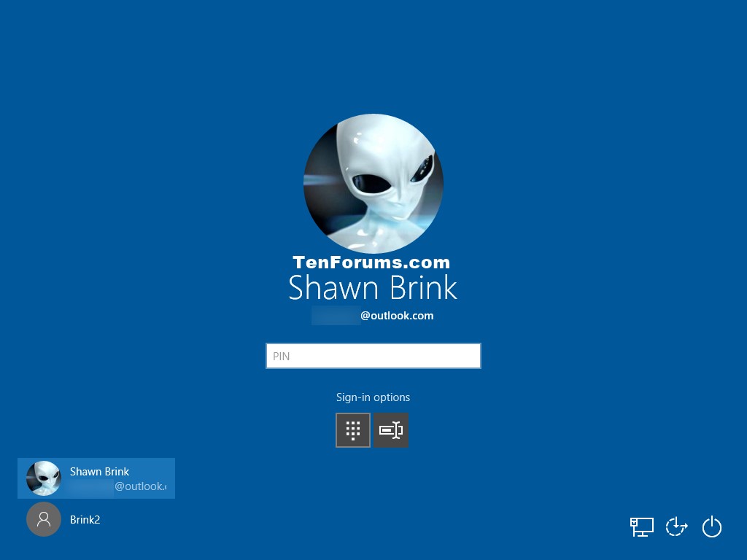The width and height of the screenshot is (747, 560).
Task: Open the network connection icon
Action: point(642,526)
